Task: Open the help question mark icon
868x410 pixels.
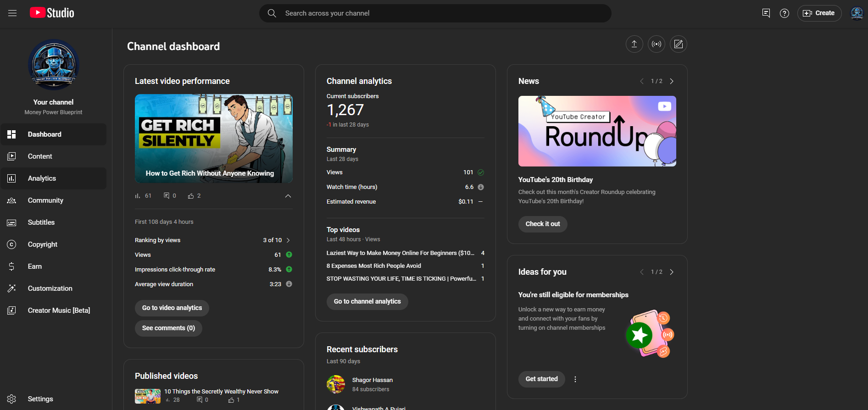Action: (x=785, y=13)
